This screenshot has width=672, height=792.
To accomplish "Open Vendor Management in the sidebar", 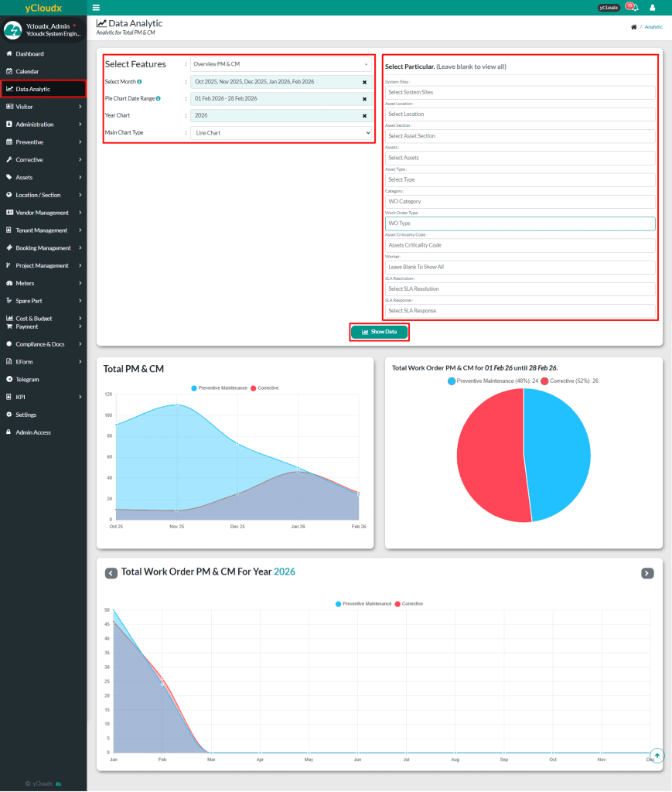I will (x=43, y=213).
